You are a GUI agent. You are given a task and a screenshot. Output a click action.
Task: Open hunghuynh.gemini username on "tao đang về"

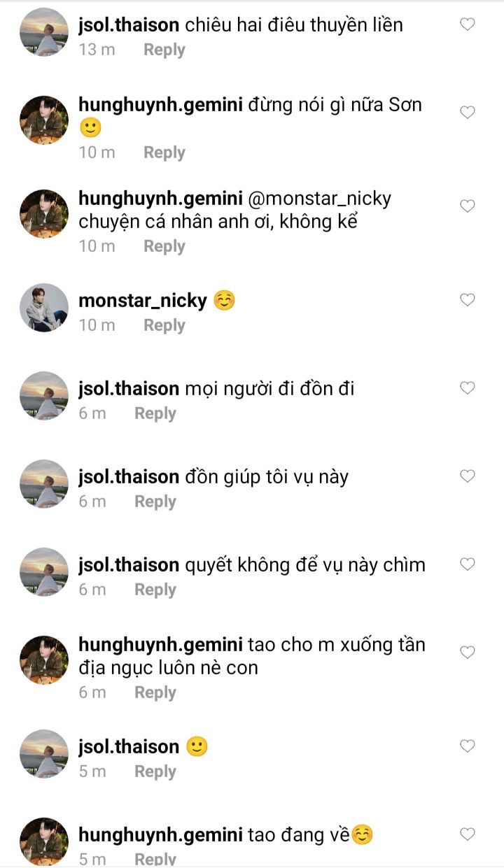[160, 835]
